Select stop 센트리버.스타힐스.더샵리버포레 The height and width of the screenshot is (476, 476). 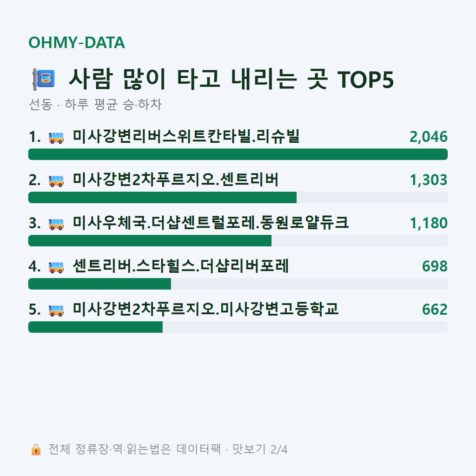(181, 266)
